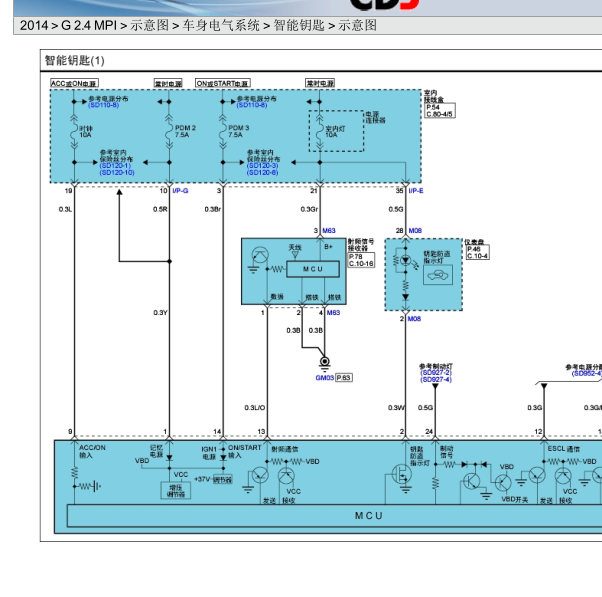
Task: Open M63 connector link at pin 3
Action: click(x=329, y=230)
